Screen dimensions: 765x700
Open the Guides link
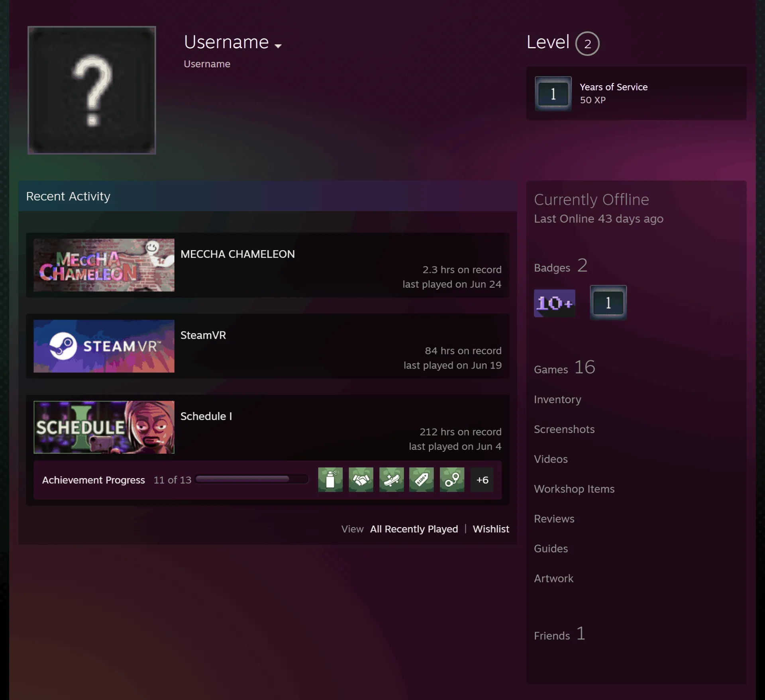point(551,549)
